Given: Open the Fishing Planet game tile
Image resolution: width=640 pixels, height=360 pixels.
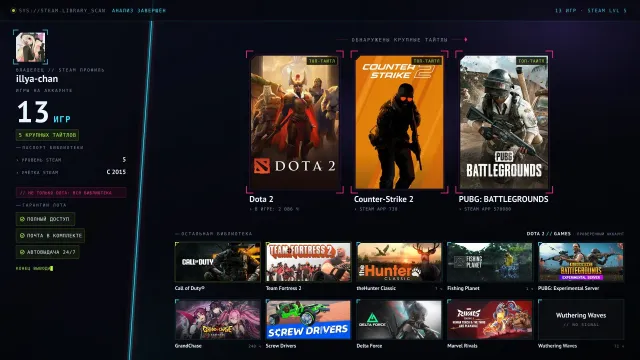Looking at the screenshot, I should (490, 262).
